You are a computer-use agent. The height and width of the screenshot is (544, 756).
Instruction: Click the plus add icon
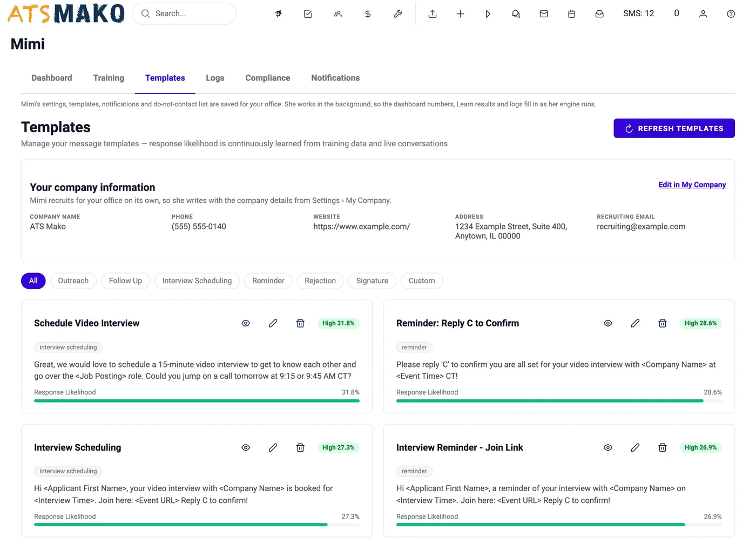coord(460,14)
